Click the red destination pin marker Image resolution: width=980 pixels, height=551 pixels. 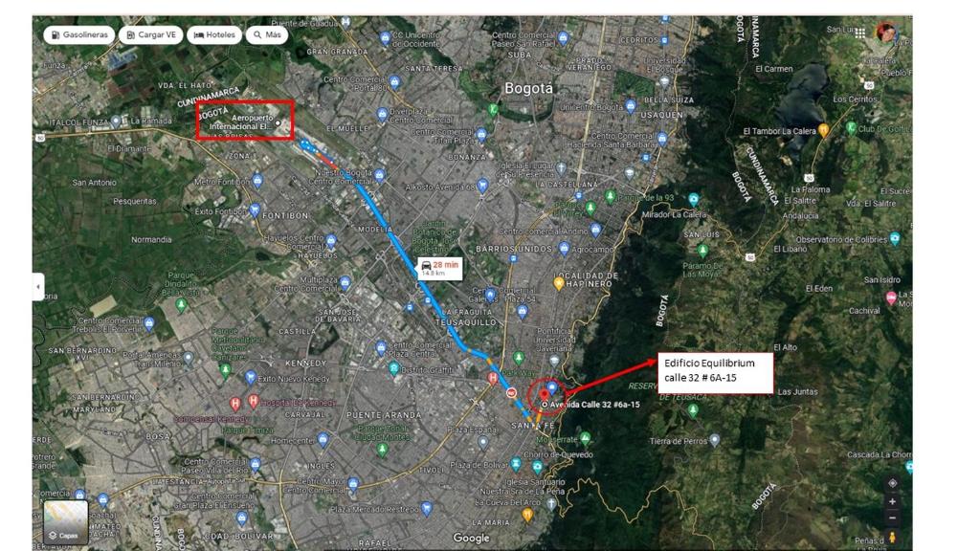pos(545,395)
